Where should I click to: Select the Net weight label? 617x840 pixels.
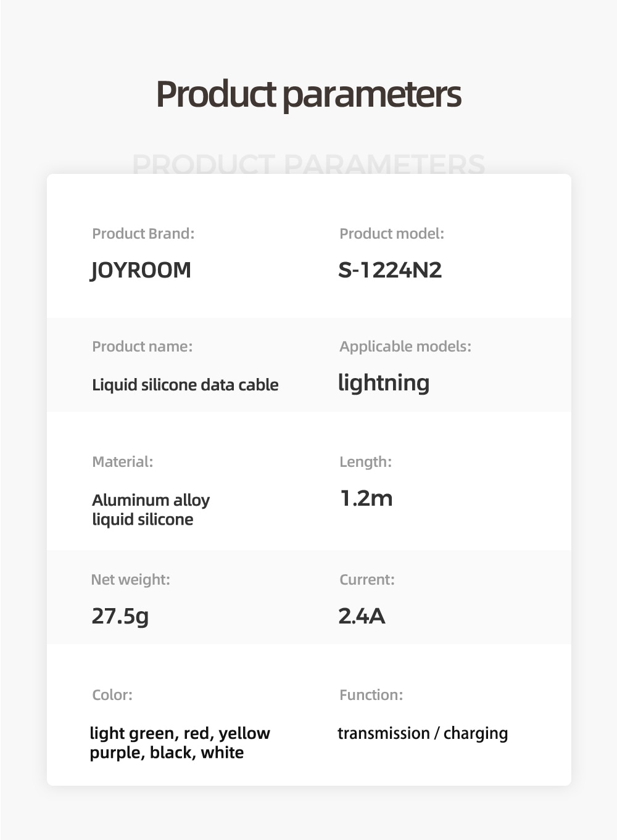click(x=131, y=580)
